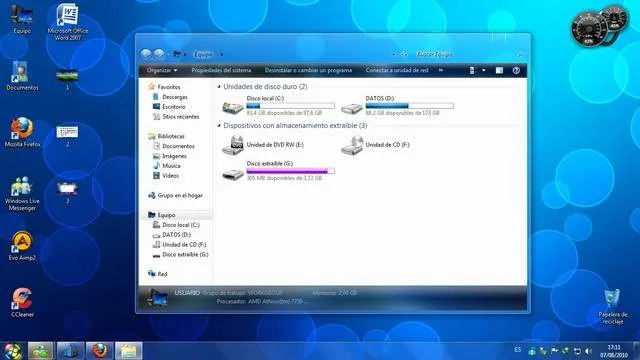
Task: Click the ES language indicator
Action: click(518, 350)
